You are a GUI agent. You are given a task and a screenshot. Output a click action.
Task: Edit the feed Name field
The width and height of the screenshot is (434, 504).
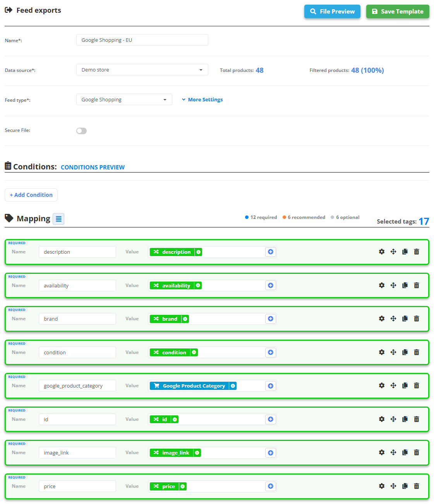[x=142, y=40]
